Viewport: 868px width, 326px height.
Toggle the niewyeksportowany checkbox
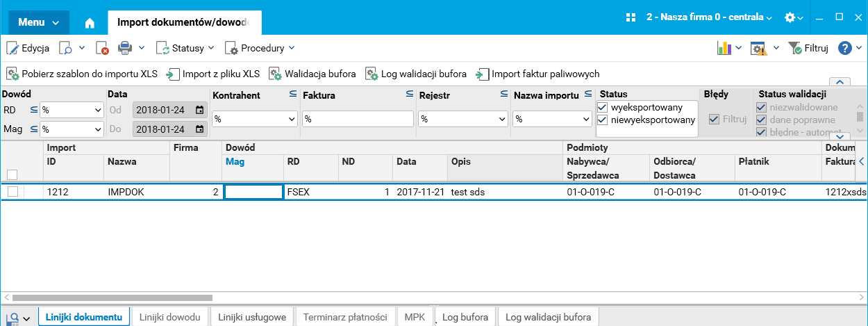point(603,120)
